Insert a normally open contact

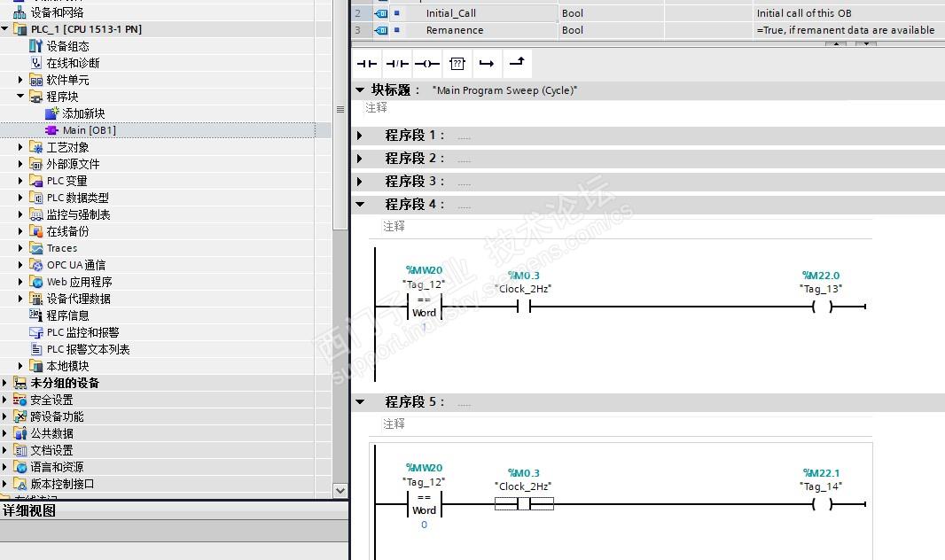[x=366, y=63]
